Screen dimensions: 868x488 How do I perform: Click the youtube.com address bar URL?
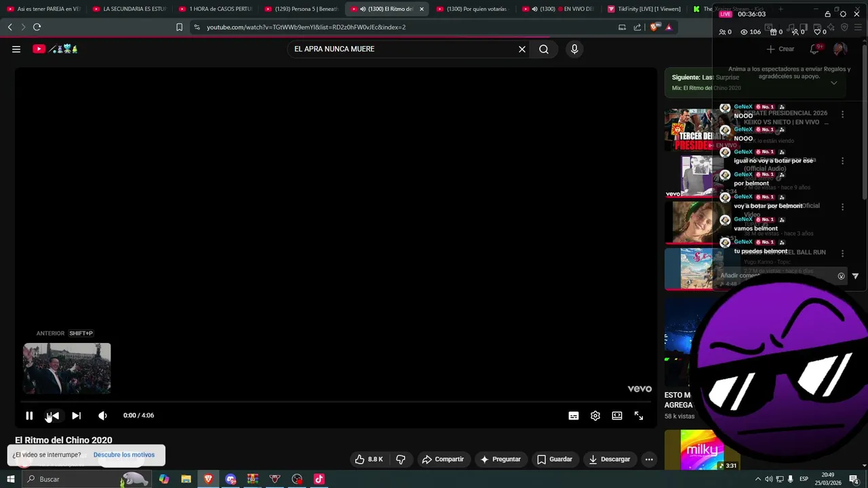click(x=306, y=27)
